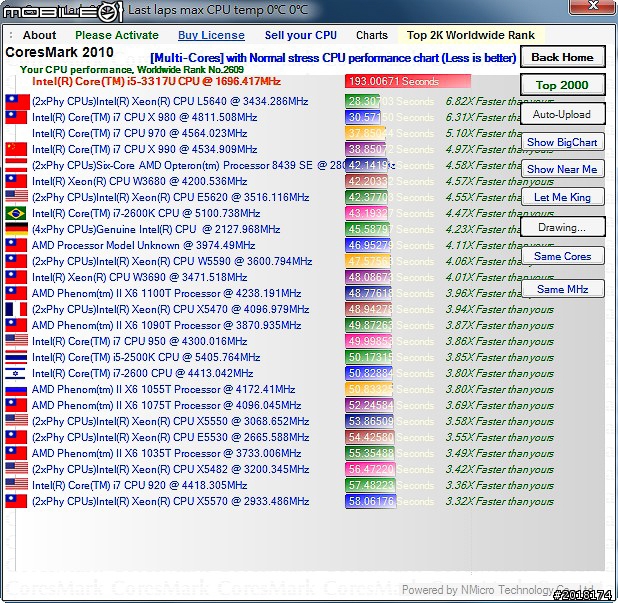Click the flag beside Xeon W3690 row
This screenshot has width=618, height=603.
click(16, 277)
